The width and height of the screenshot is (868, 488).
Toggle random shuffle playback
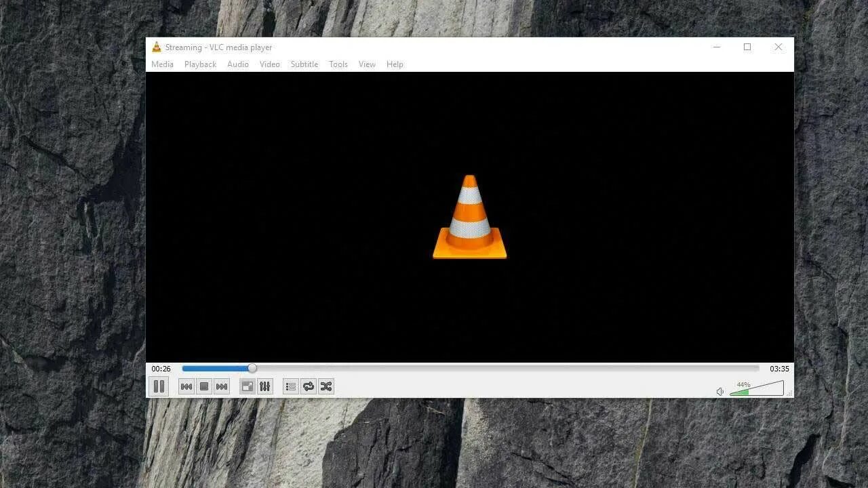tap(326, 386)
